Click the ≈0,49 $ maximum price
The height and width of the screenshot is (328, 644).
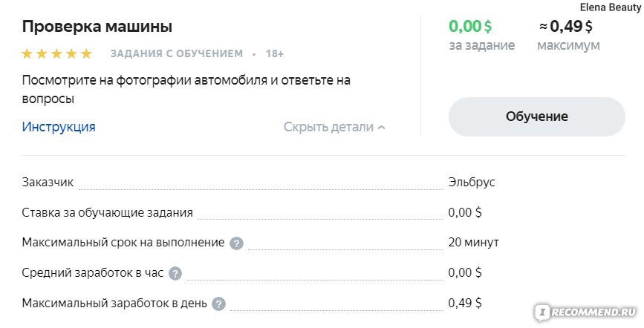pos(566,27)
